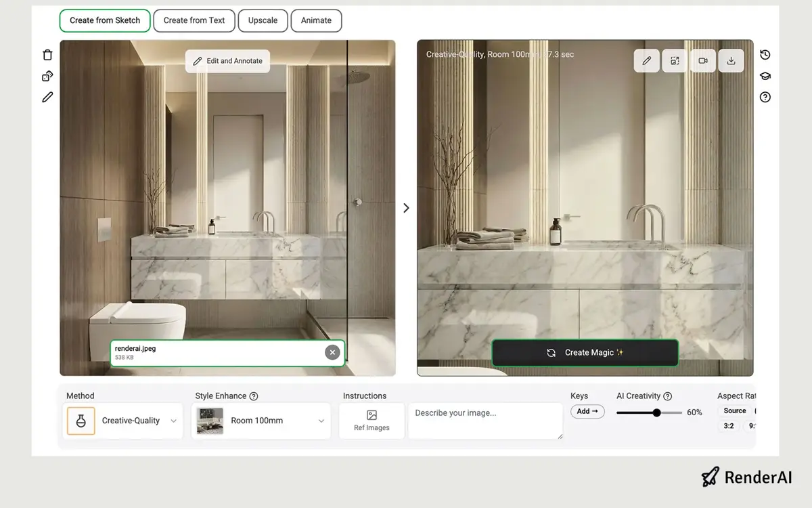The height and width of the screenshot is (508, 812).
Task: Switch to the Create from Text tab
Action: (x=194, y=20)
